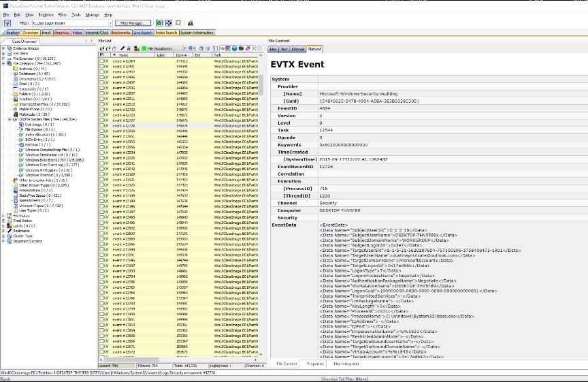Screen dimensions: 588x382
Task: Open the Properties tab below File Content
Action: 315,364
